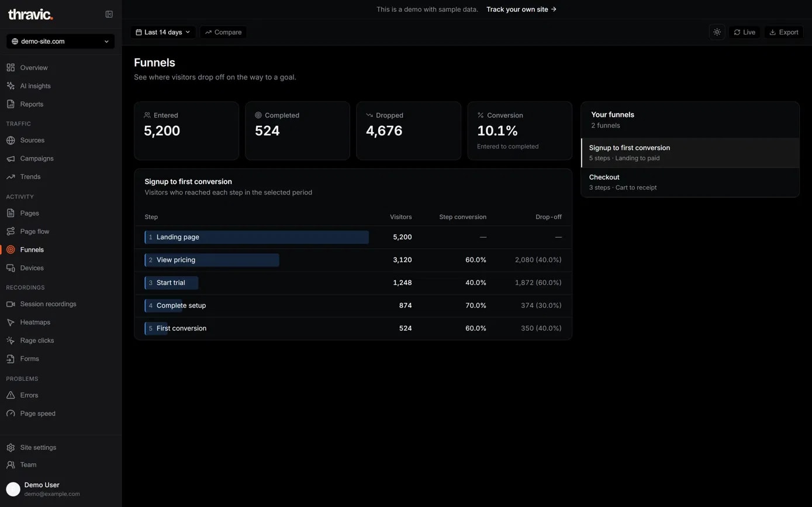Image resolution: width=812 pixels, height=507 pixels.
Task: Collapse the sidebar with the panel icon
Action: [109, 14]
